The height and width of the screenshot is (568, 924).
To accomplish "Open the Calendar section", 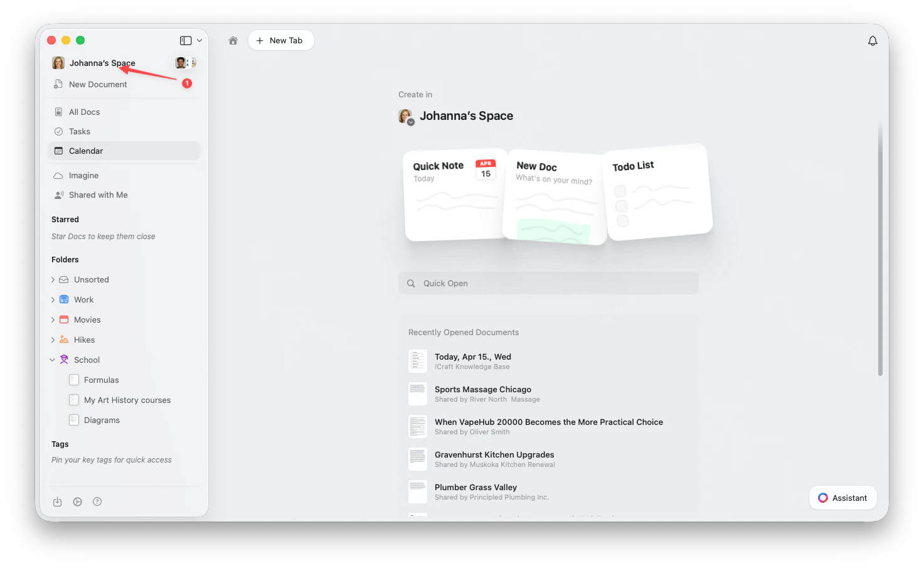I will click(x=85, y=151).
